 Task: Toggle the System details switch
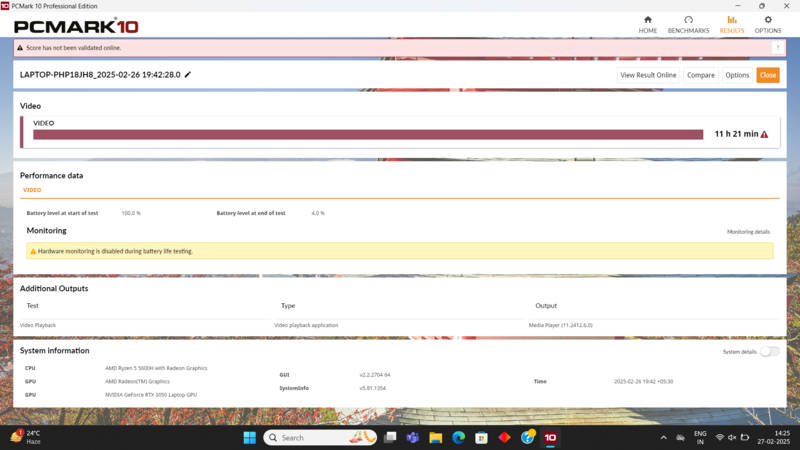pos(769,352)
